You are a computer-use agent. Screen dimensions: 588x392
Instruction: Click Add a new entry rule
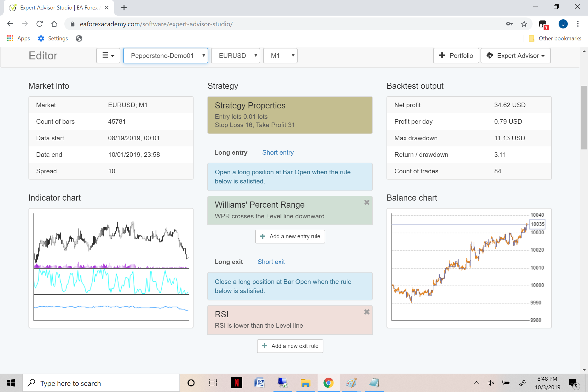[290, 236]
